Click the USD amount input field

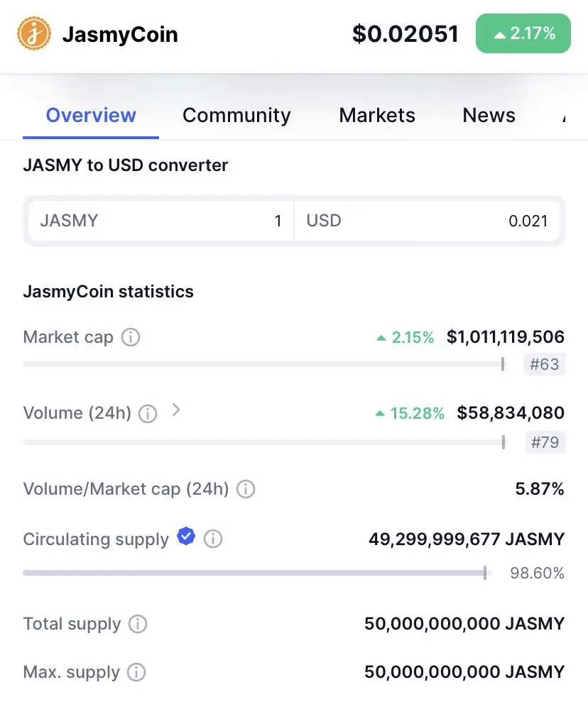tap(428, 221)
